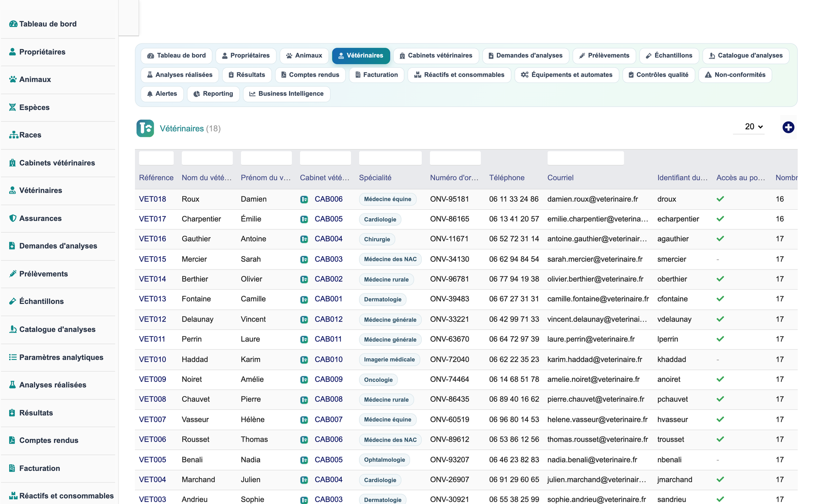This screenshot has height=504, width=815.
Task: Click the Cabinet vétérinaire column filter field
Action: click(325, 158)
